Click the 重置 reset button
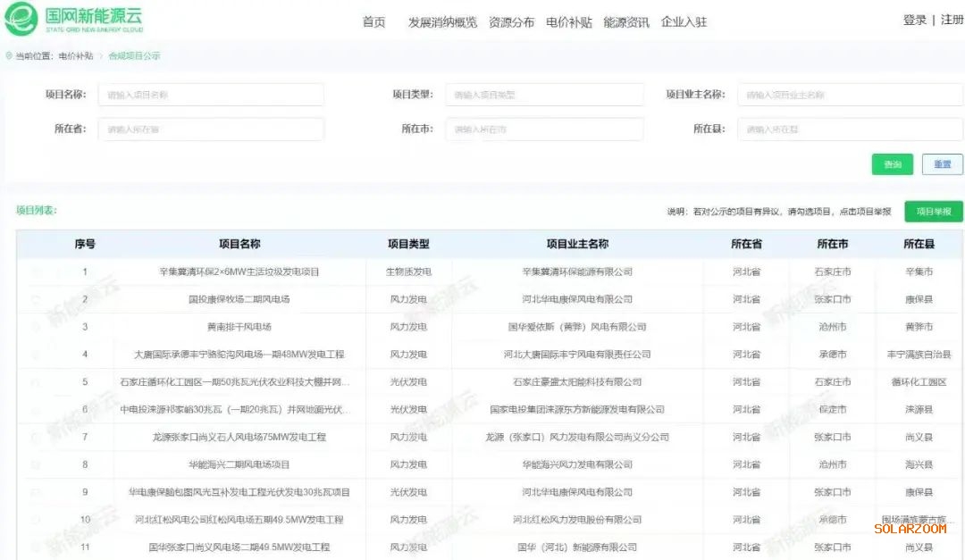The image size is (965, 560). click(942, 164)
